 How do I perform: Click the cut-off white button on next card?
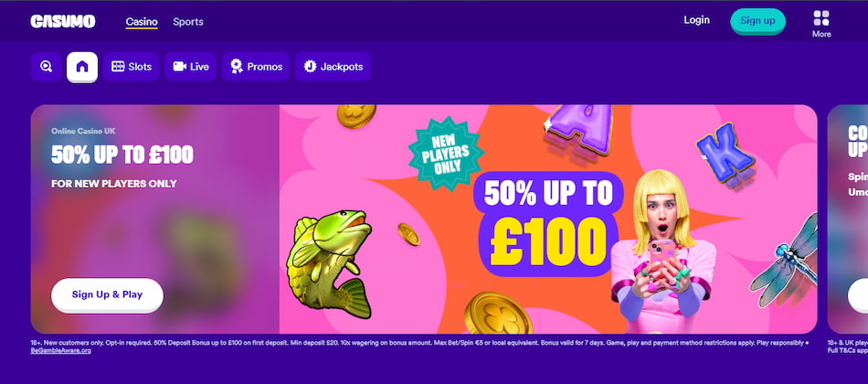pyautogui.click(x=858, y=295)
